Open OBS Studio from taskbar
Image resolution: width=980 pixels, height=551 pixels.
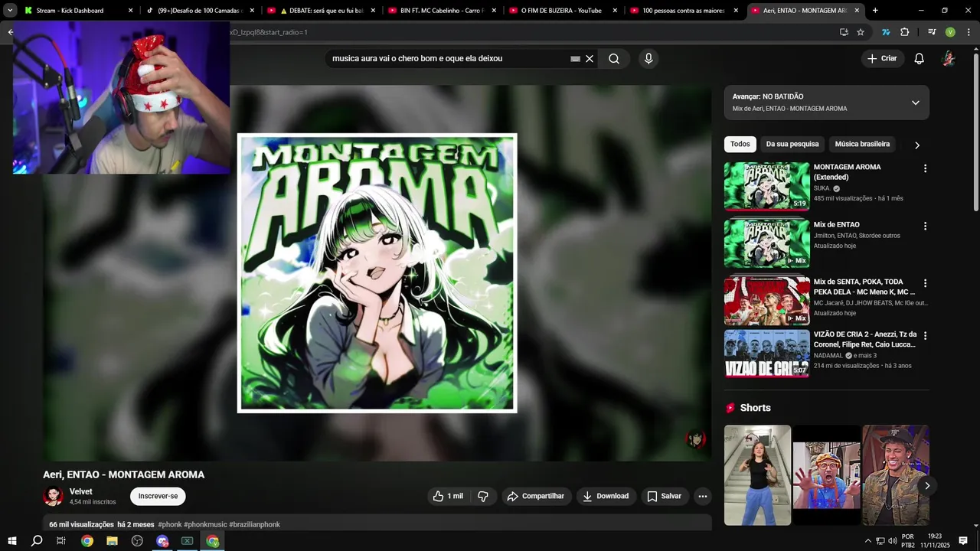coord(137,541)
